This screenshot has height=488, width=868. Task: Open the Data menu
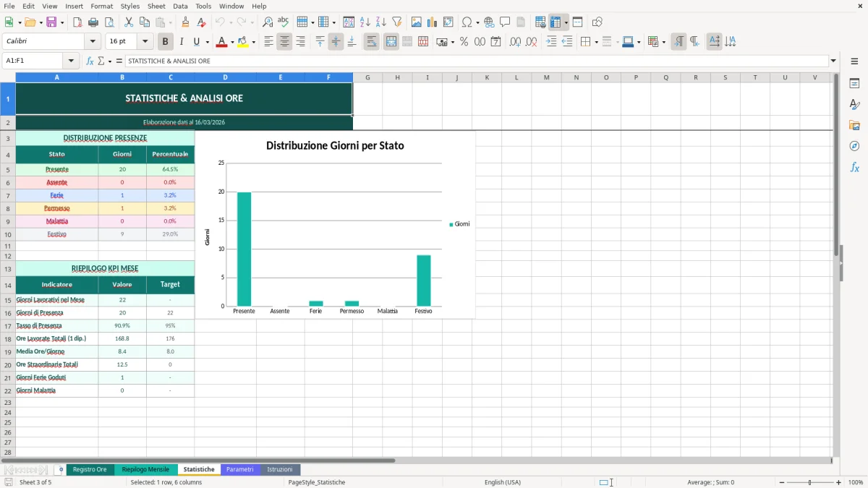(x=180, y=6)
